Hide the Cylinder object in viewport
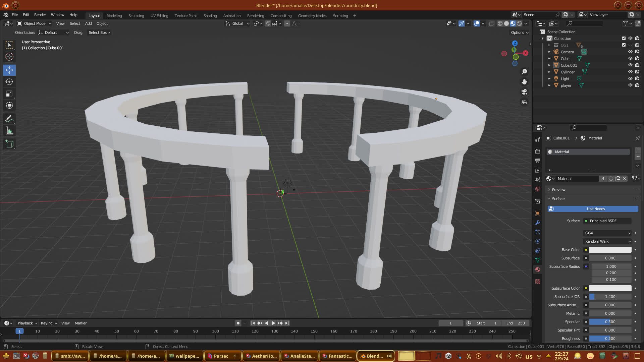 click(630, 72)
